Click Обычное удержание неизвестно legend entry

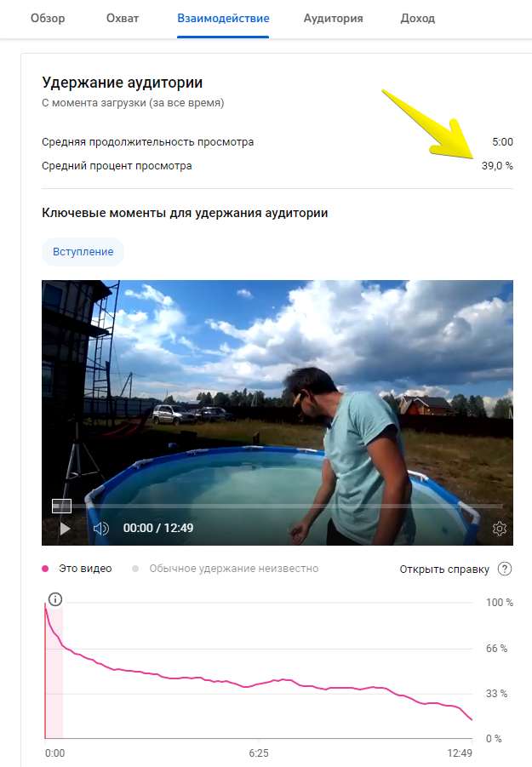(x=226, y=569)
